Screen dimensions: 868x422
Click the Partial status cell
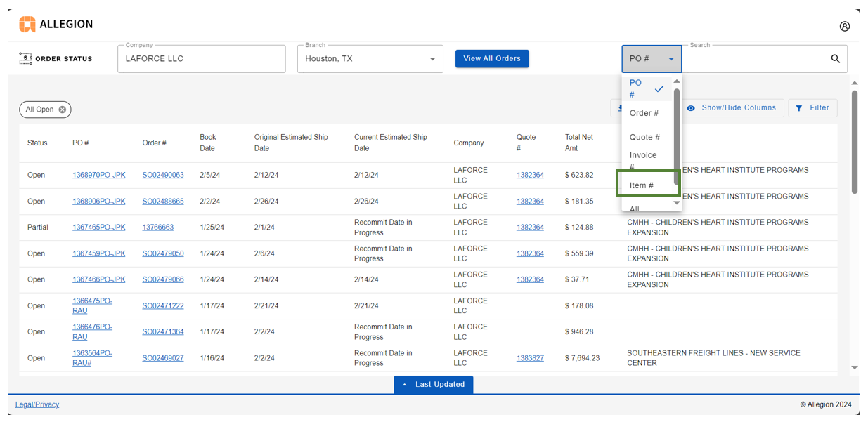(38, 228)
